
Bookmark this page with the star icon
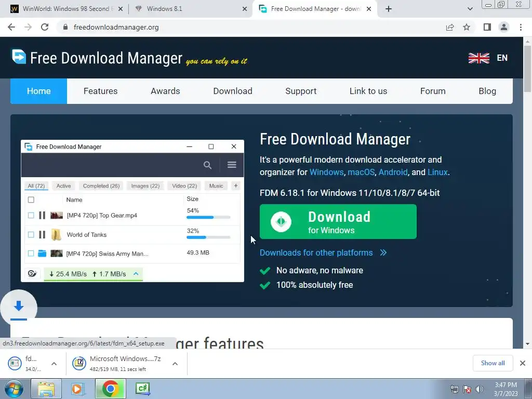coord(467,27)
